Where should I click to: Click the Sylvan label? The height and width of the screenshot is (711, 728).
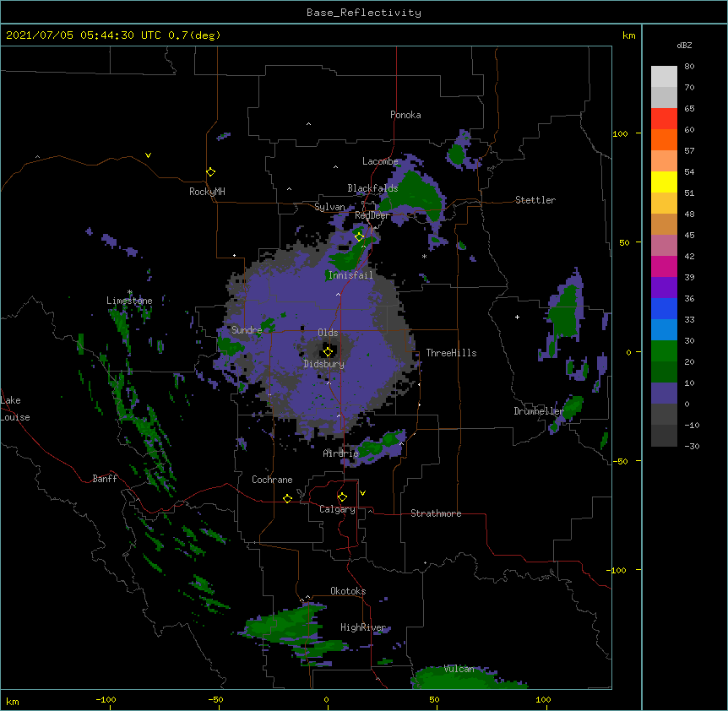[329, 207]
